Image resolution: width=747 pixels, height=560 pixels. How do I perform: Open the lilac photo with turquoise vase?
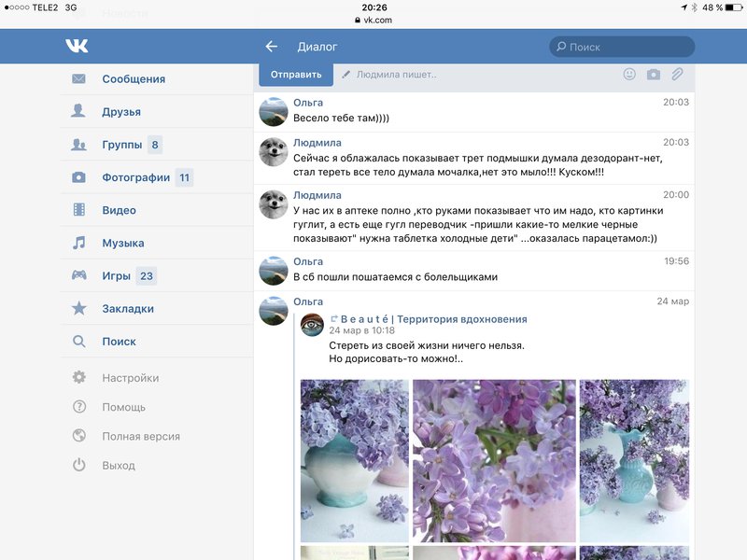(x=634, y=460)
